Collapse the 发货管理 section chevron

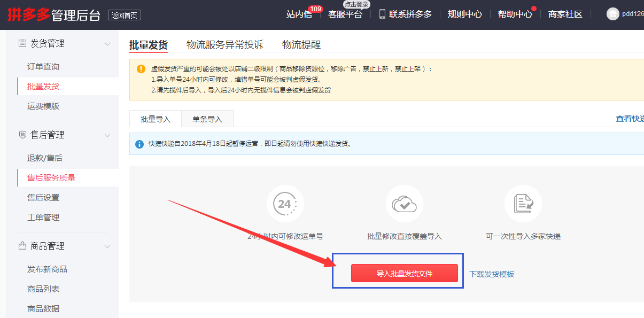107,44
